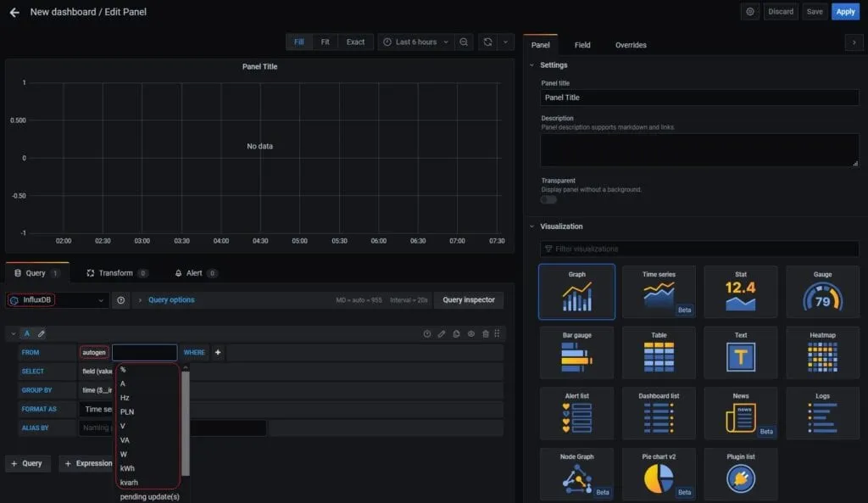The image size is (868, 503).
Task: Duplicate query A
Action: (x=456, y=334)
